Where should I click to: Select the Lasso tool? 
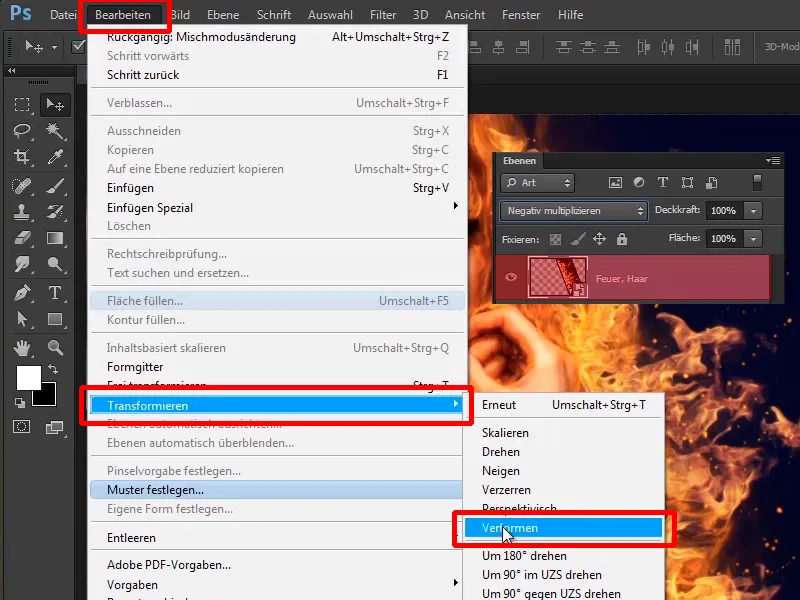[22, 131]
